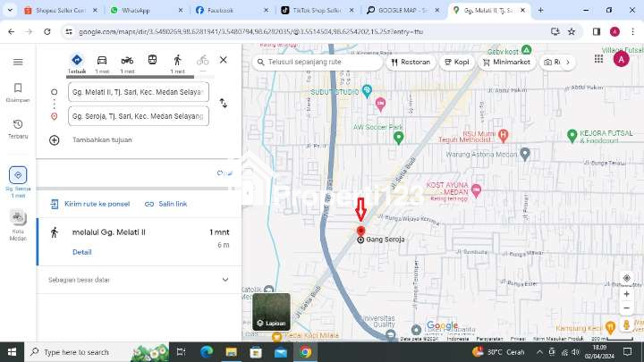This screenshot has width=644, height=362.
Task: Show my location on map
Action: (626, 278)
